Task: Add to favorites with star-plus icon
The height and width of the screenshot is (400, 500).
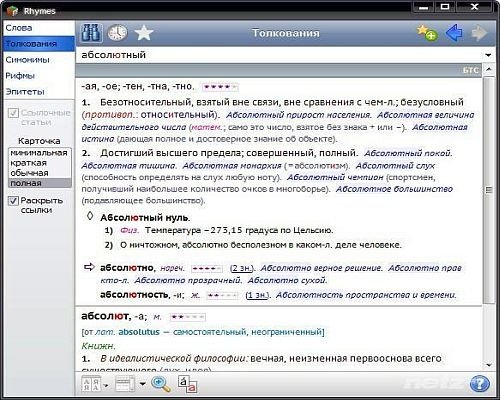Action: click(427, 33)
